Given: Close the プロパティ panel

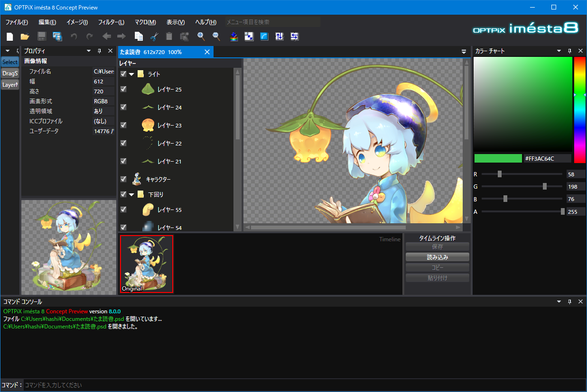Looking at the screenshot, I should (x=110, y=51).
